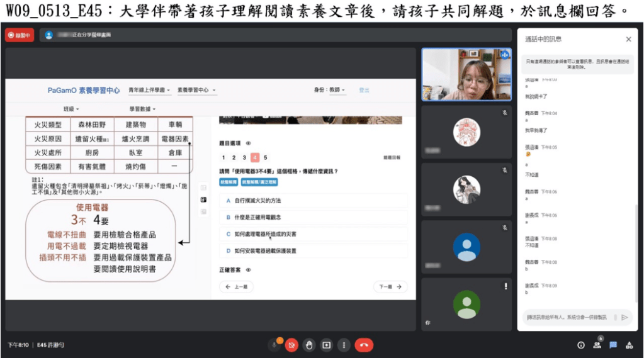
Task: Select question number 5 tab
Action: point(265,158)
